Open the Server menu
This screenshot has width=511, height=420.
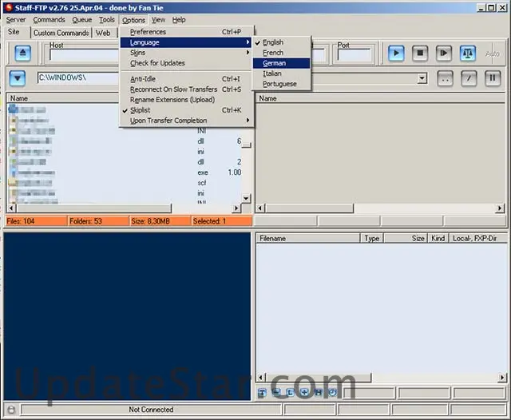click(x=16, y=20)
